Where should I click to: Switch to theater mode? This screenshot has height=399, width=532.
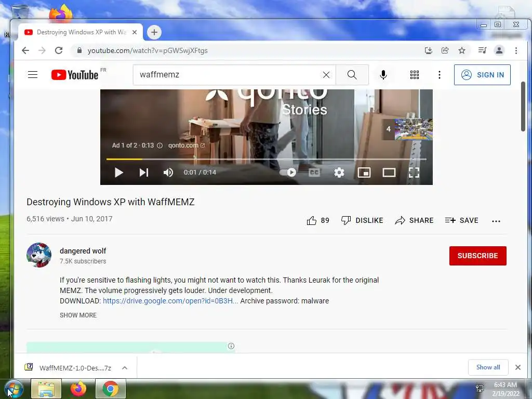389,172
